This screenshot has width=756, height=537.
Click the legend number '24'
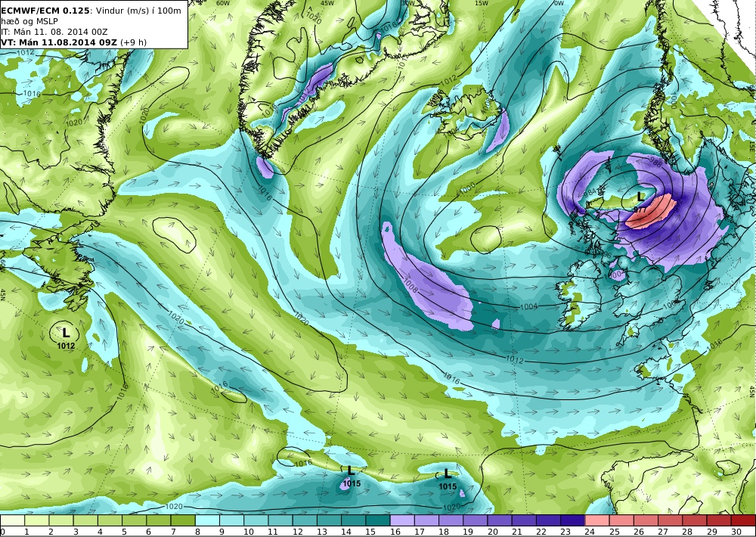[x=590, y=532]
